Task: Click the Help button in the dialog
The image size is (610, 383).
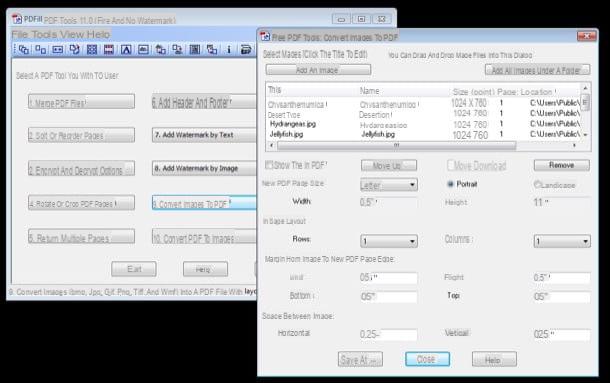Action: [x=494, y=359]
